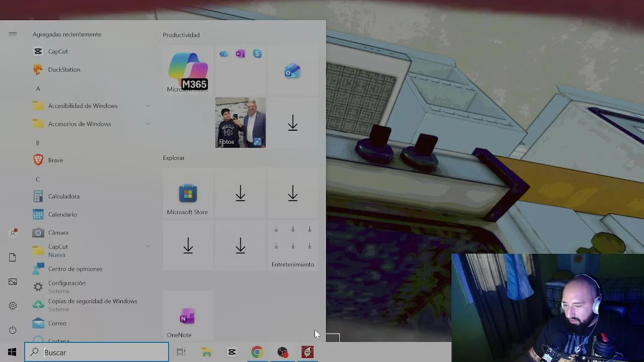Open the Documents icon in the Start sidebar

[13, 257]
